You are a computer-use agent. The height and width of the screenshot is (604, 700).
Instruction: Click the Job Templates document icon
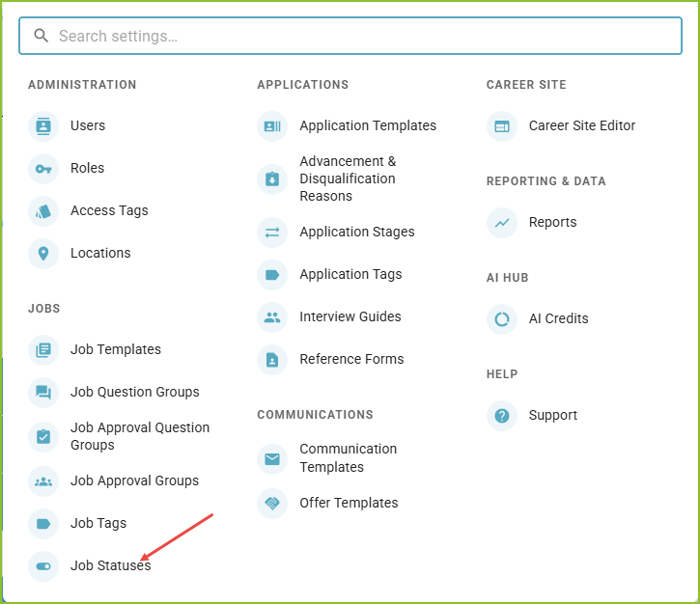(43, 349)
